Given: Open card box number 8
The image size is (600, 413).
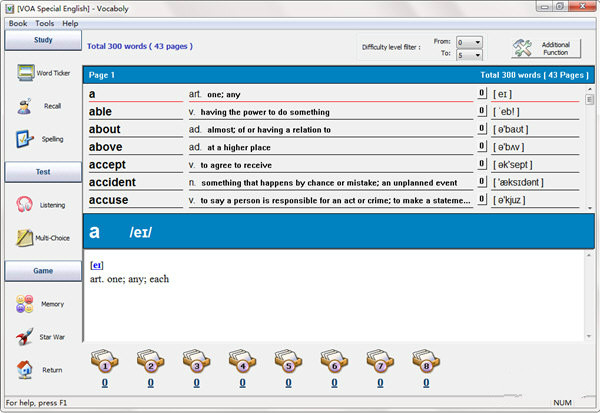Looking at the screenshot, I should (426, 362).
